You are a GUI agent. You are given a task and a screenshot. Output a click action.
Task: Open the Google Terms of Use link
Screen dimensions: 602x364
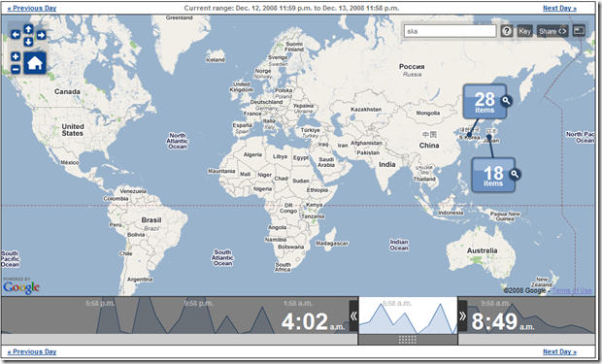572,290
